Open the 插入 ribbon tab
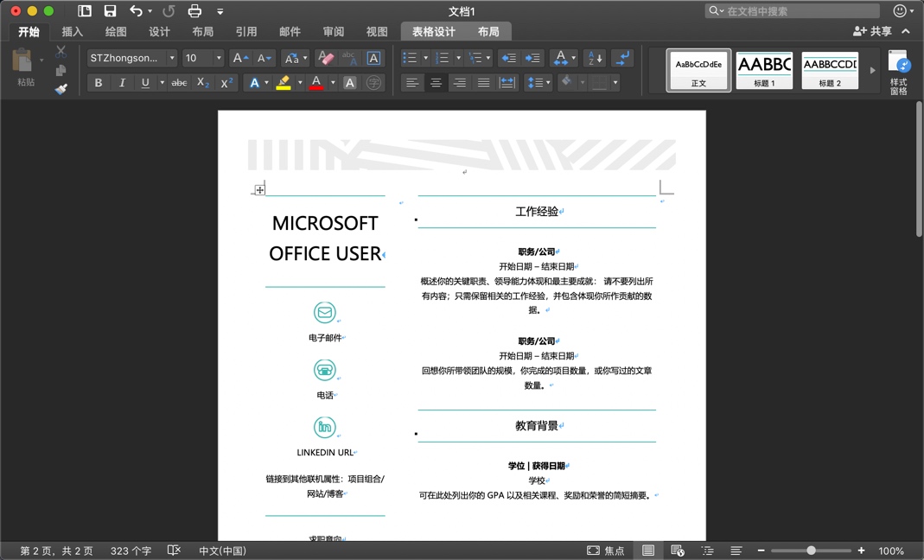 [72, 30]
